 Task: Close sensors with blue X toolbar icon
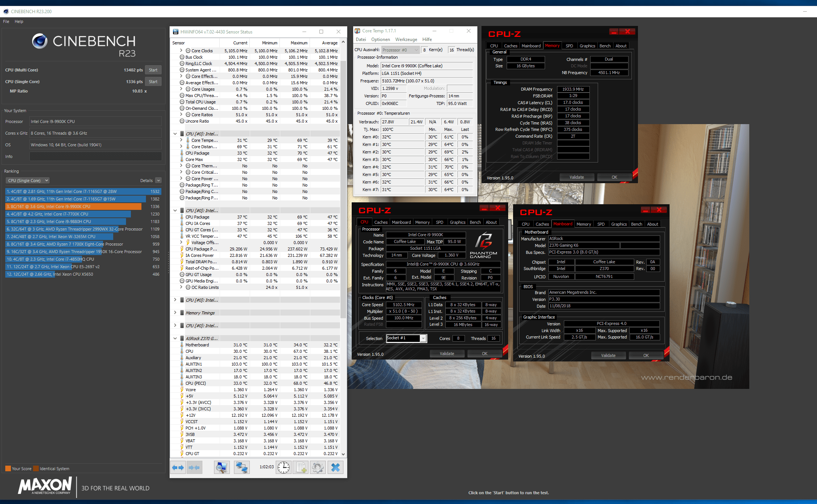pyautogui.click(x=335, y=468)
